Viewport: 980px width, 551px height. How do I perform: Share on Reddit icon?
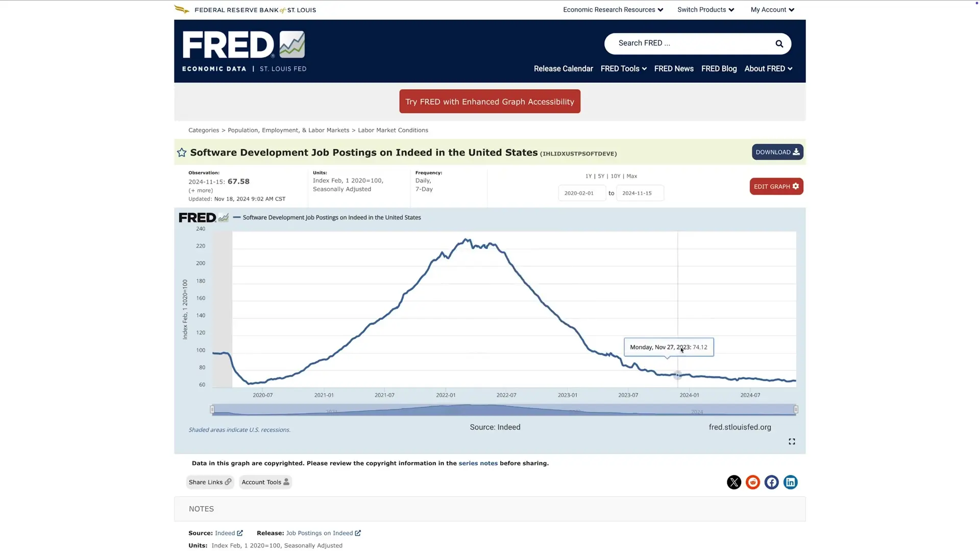[752, 482]
